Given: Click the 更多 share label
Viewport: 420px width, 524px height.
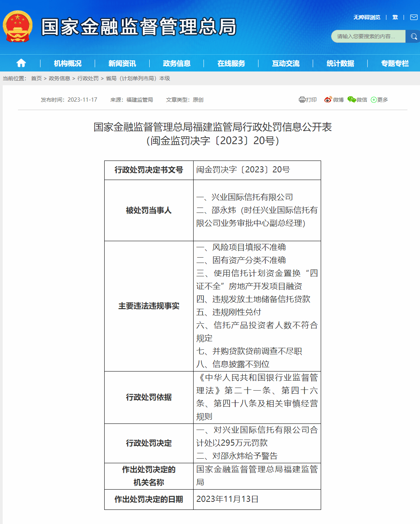Looking at the screenshot, I should point(383,100).
